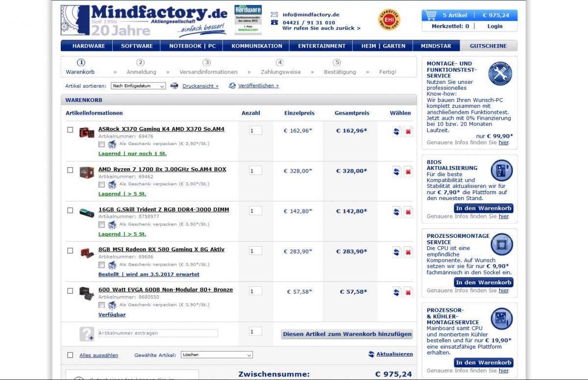
Task: Click the Aktualisieren refresh icon
Action: 371,354
